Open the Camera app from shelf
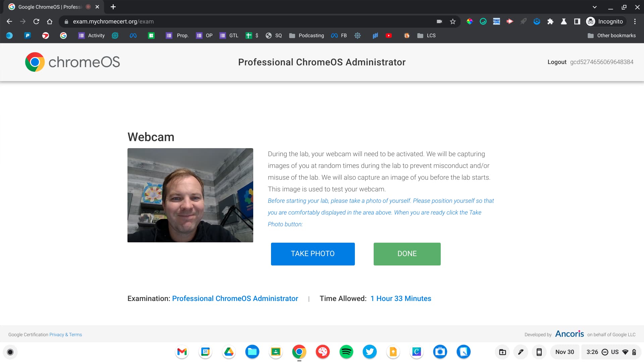 coord(440,352)
